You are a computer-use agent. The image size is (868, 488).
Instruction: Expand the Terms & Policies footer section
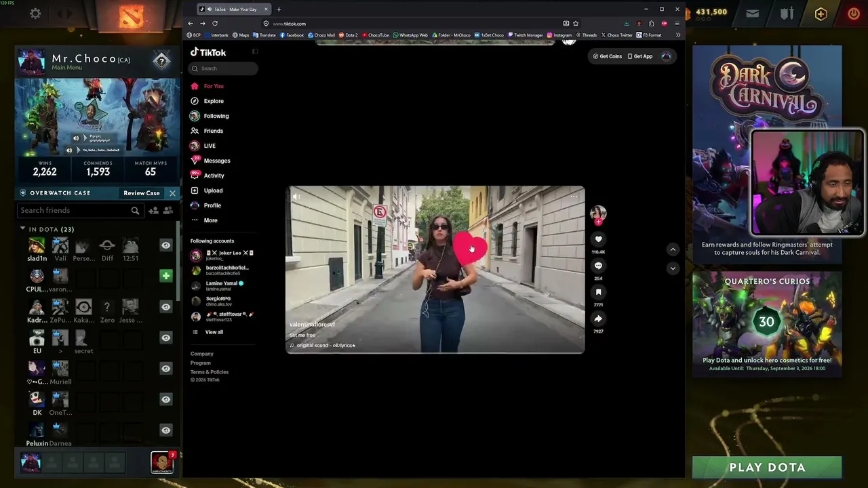point(210,372)
